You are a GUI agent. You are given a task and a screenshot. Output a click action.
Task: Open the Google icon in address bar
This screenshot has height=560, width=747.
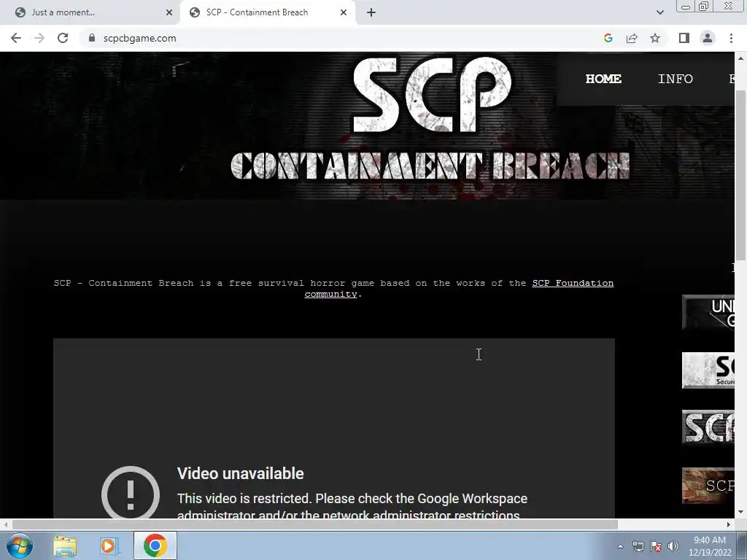tap(608, 38)
